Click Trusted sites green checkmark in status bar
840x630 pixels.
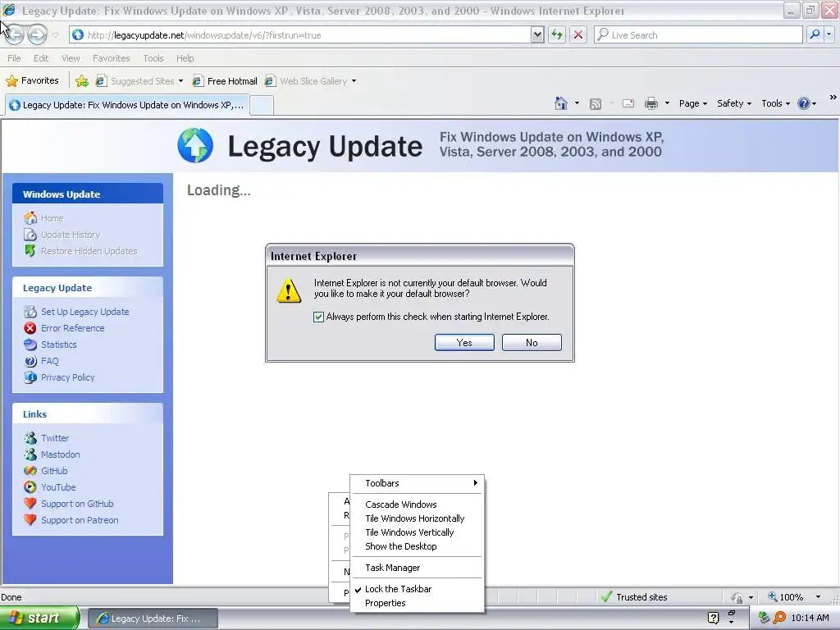[x=606, y=597]
